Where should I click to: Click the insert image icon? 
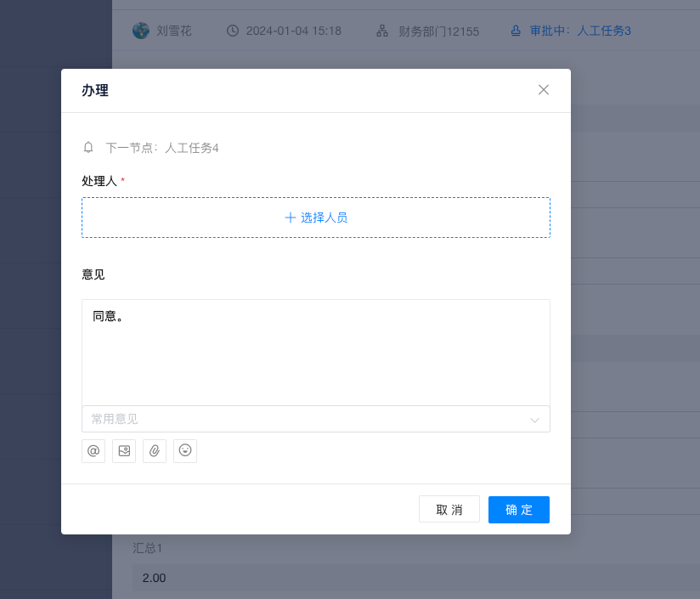[x=124, y=451]
